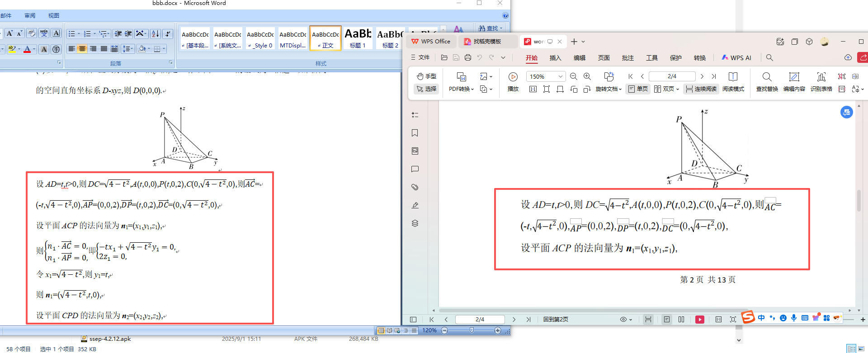Image resolution: width=868 pixels, height=353 pixels.
Task: Toggle continuous scroll icon in WPS status bar
Action: coord(648,319)
